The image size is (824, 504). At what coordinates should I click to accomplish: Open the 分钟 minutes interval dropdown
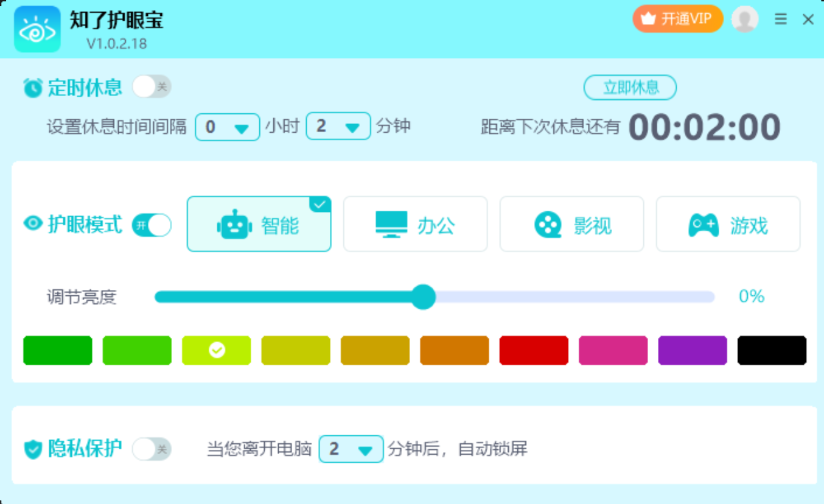point(338,126)
